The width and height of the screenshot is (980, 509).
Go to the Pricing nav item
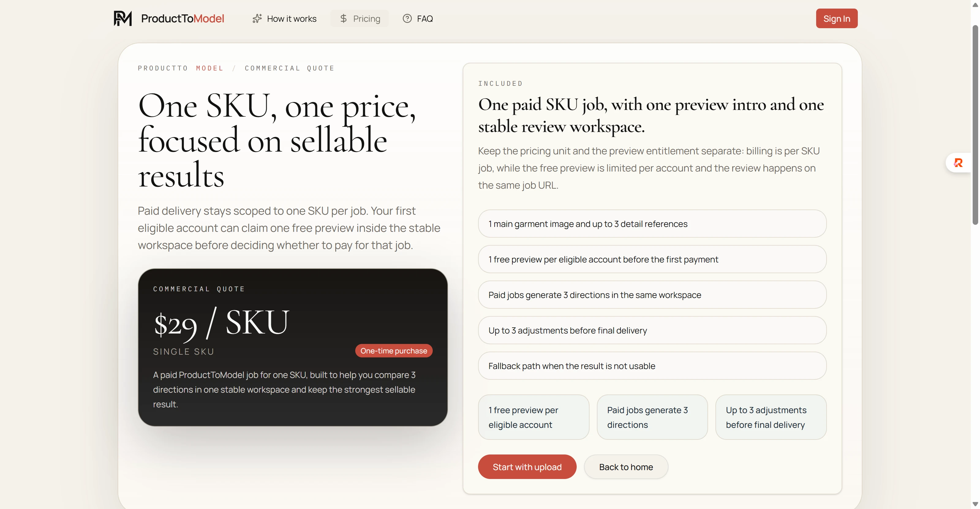[366, 19]
